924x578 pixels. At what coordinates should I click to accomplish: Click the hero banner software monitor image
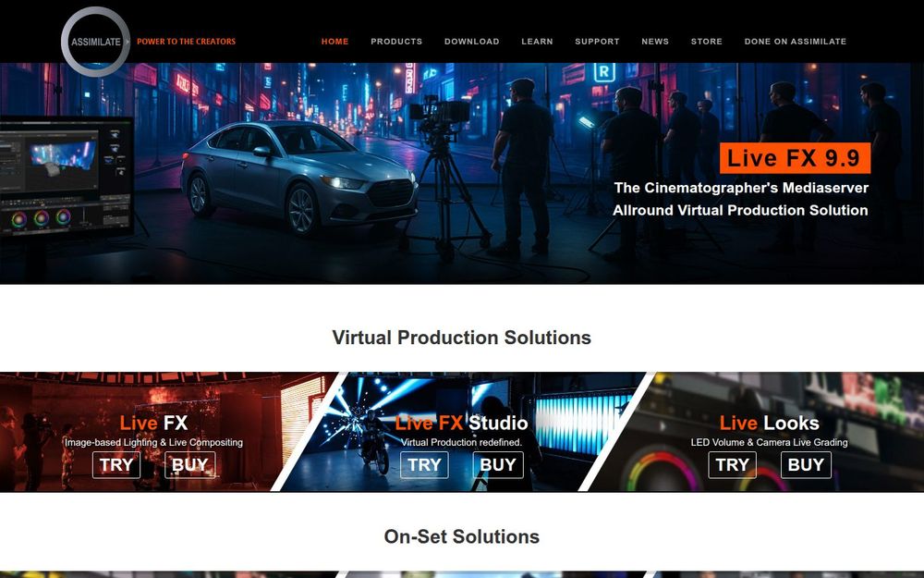pos(67,177)
